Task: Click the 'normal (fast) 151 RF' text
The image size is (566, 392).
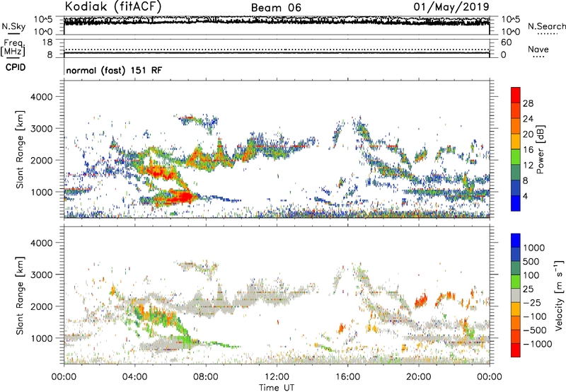Action: pyautogui.click(x=114, y=70)
